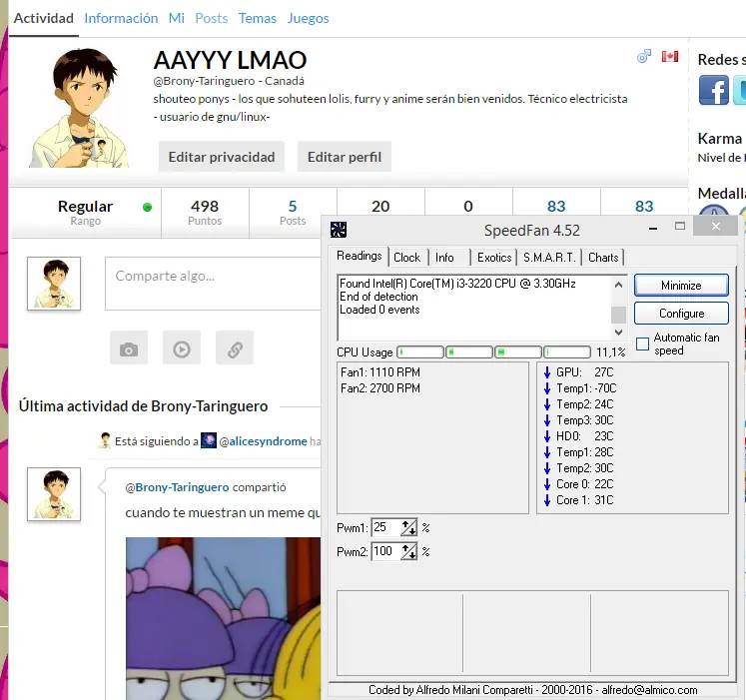Open the Charts tab
This screenshot has height=700, width=746.
coord(603,258)
